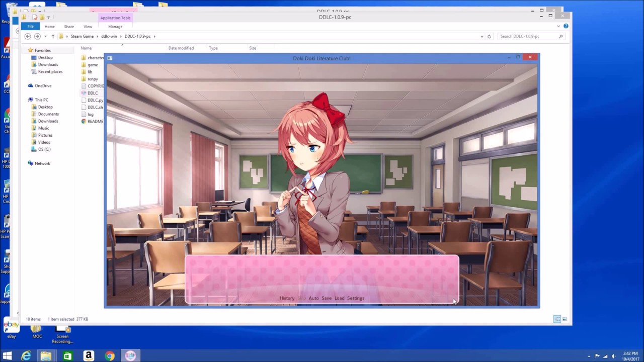The width and height of the screenshot is (644, 362).
Task: Select Favorites in the navigation pane
Action: [43, 50]
